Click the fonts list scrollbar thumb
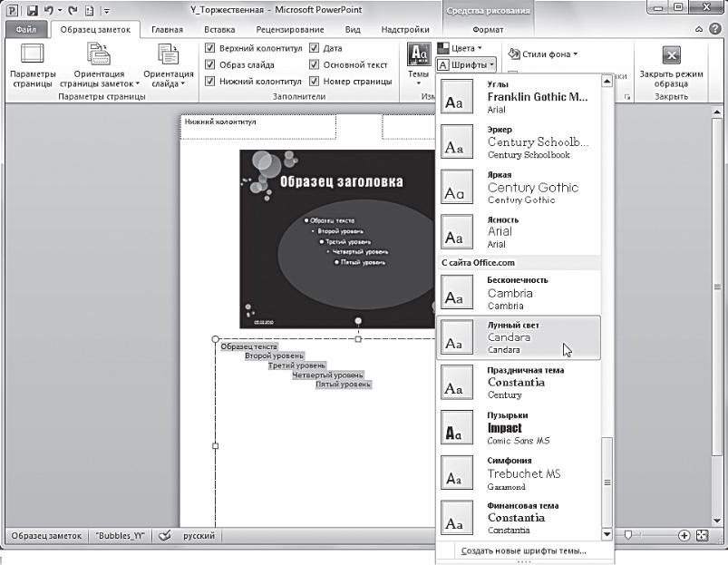Screen dimensions: 728x565 click(607, 482)
